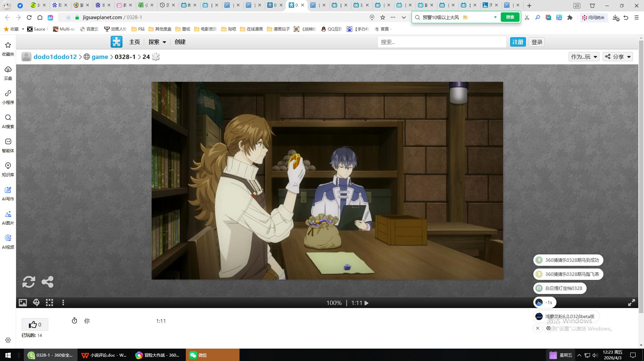This screenshot has width=644, height=361.
Task: Resume the puzzle timer play arrow
Action: click(367, 303)
